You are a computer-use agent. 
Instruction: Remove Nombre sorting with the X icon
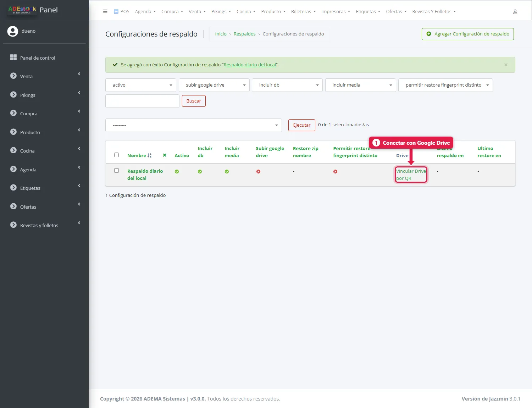[x=165, y=155]
